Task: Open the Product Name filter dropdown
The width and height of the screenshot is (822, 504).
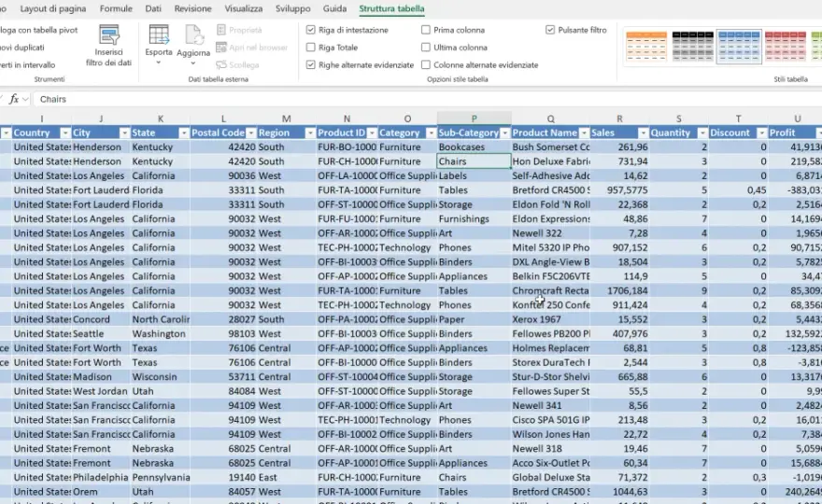Action: click(584, 133)
